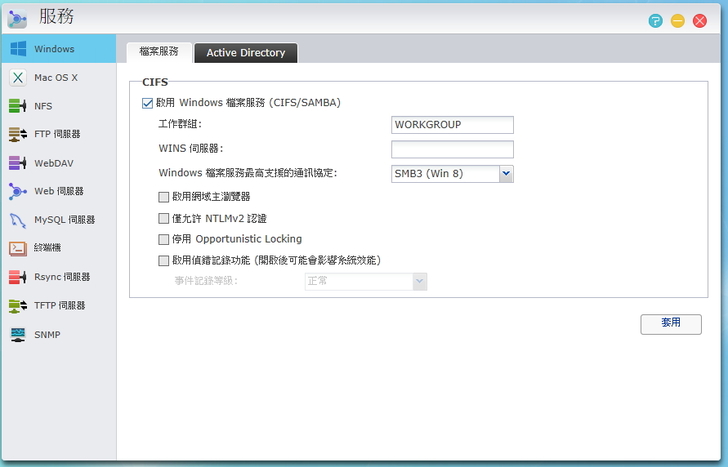Select the Rsync 伺服器 icon
Viewport: 728px width, 467px height.
(x=18, y=277)
